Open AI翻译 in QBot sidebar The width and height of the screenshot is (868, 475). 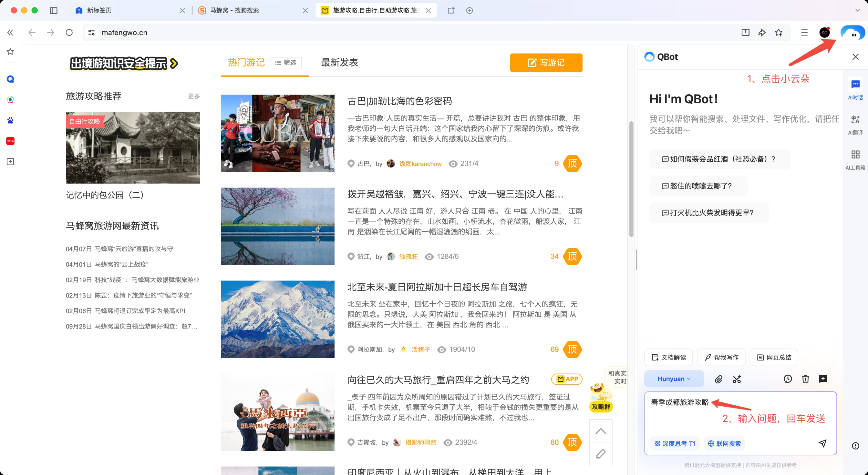[855, 125]
